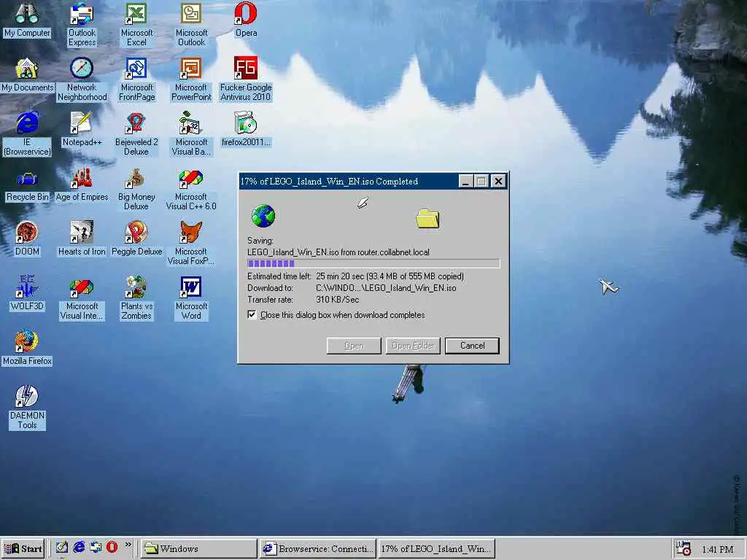747x560 pixels.
Task: Start Hearts of Iron shortcut
Action: tap(82, 239)
